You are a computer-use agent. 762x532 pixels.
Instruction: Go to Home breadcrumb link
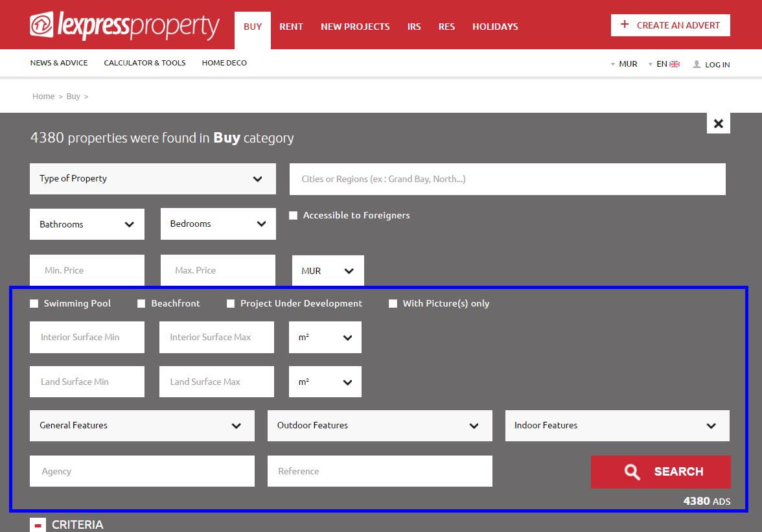click(43, 96)
